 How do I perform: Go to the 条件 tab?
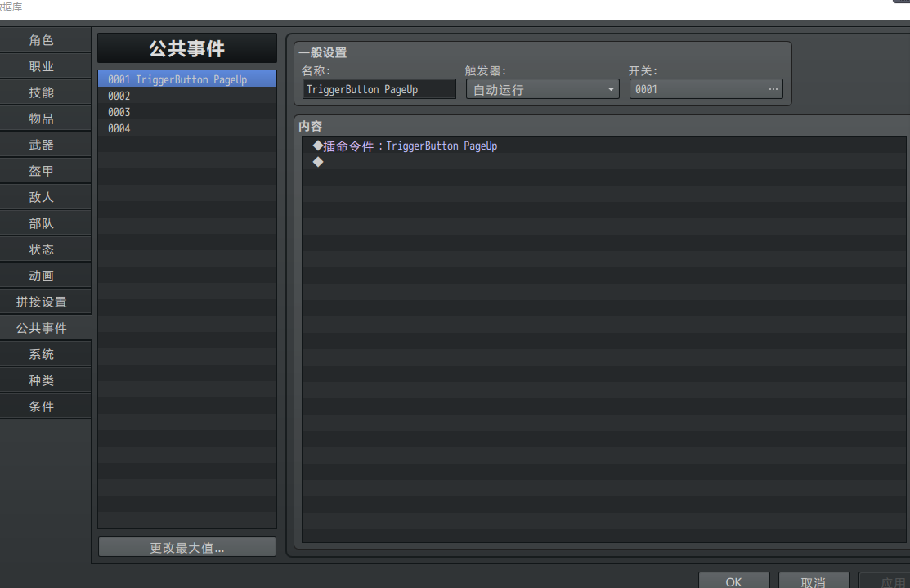(x=45, y=406)
